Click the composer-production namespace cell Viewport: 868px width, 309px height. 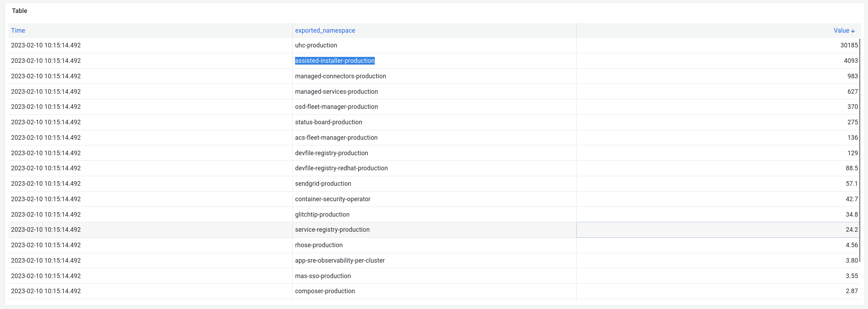pos(325,291)
